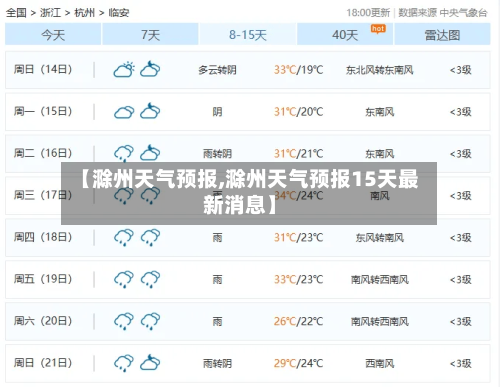The height and width of the screenshot is (387, 500).
Task: Click the rain night icon for 周六 (20日)
Action: [150, 321]
